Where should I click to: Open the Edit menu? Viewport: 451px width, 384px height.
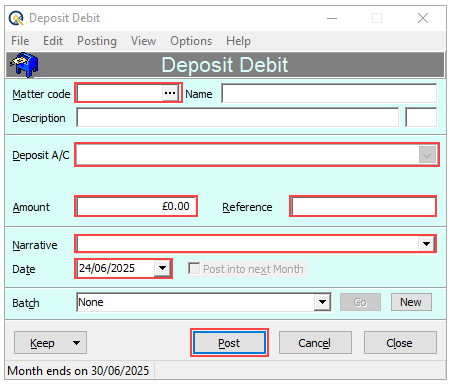[x=53, y=41]
